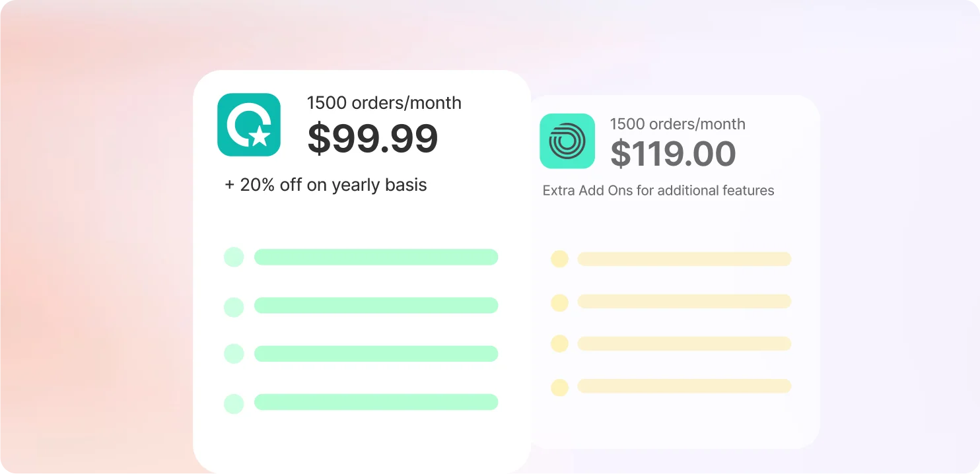Image resolution: width=980 pixels, height=474 pixels.
Task: Click the last green feature bar
Action: click(376, 402)
